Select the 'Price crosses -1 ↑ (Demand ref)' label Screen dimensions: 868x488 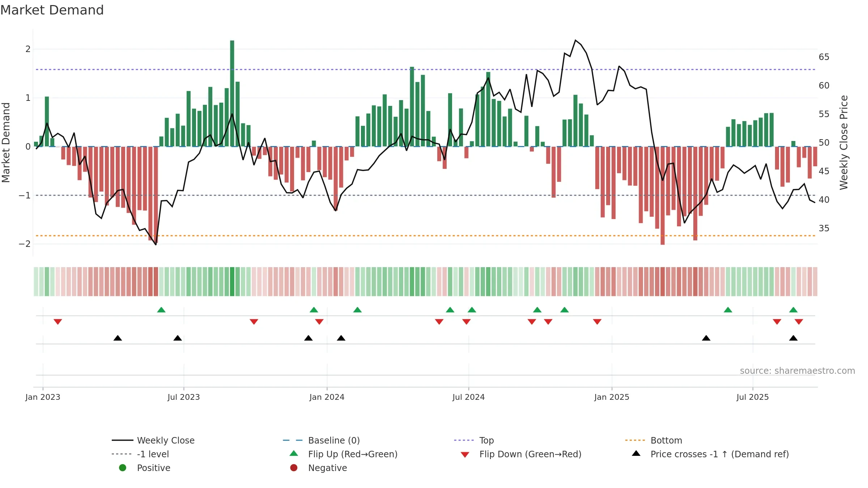pyautogui.click(x=720, y=454)
